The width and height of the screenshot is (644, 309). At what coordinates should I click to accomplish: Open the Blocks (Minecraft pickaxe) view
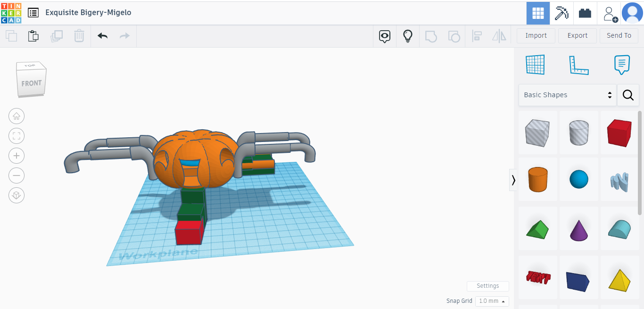(561, 13)
